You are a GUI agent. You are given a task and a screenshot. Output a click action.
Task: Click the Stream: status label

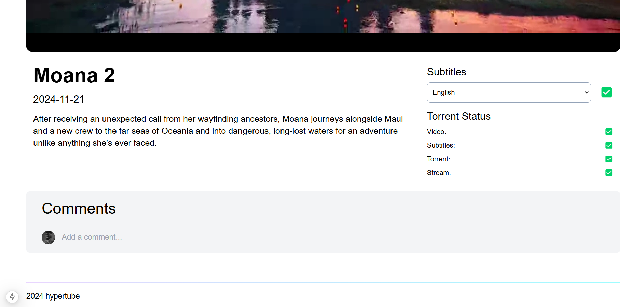pyautogui.click(x=439, y=173)
